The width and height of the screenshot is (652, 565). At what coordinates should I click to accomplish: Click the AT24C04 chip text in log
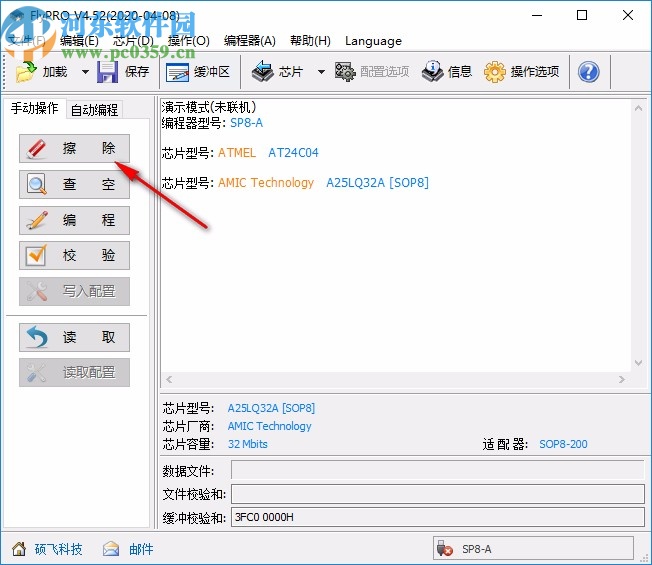293,153
